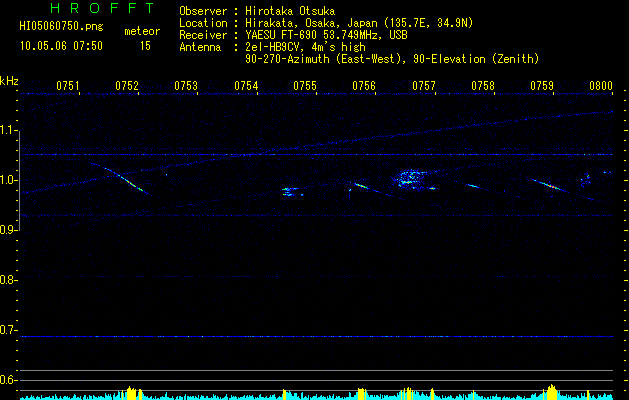Click the HROFFT title text
Viewport: 629px width, 400px height.
(x=102, y=8)
